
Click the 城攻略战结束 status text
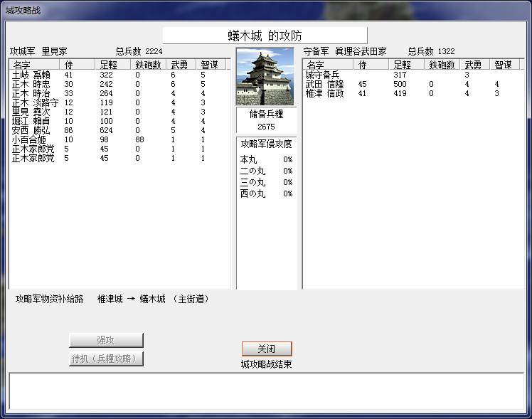(x=266, y=364)
